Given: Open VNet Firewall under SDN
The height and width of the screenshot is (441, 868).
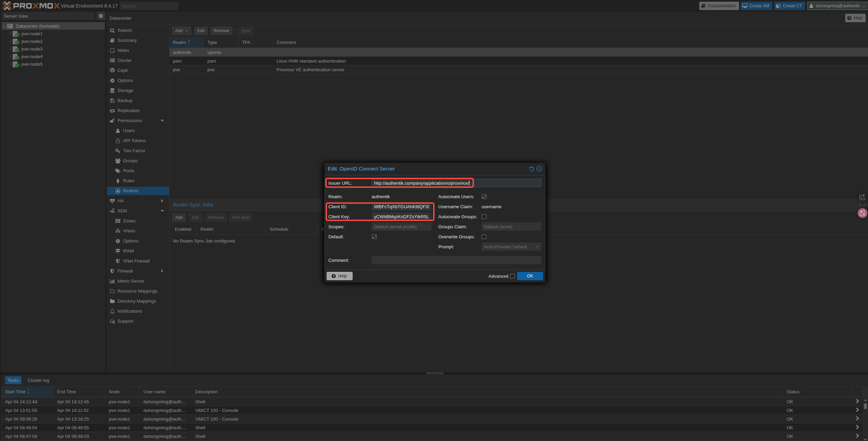Looking at the screenshot, I should coord(136,261).
